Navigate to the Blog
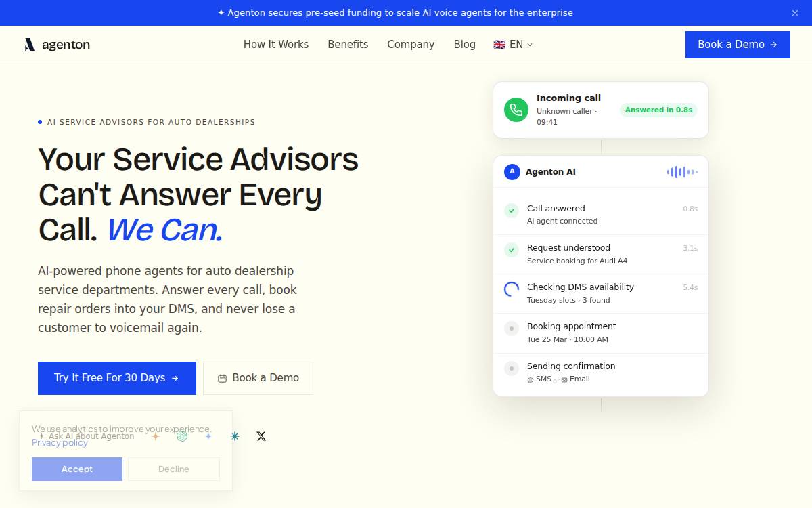812x508 pixels. pos(464,45)
